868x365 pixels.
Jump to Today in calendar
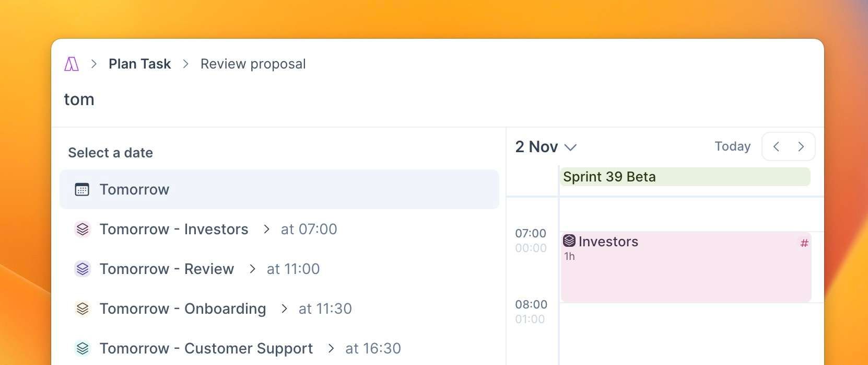[733, 146]
